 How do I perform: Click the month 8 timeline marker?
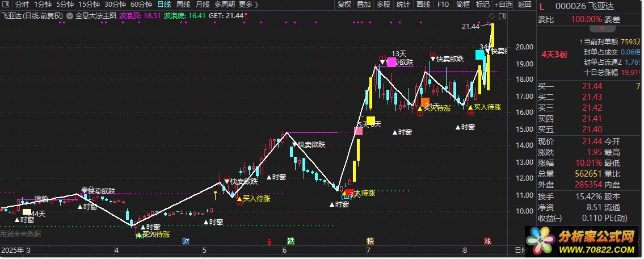[465, 250]
